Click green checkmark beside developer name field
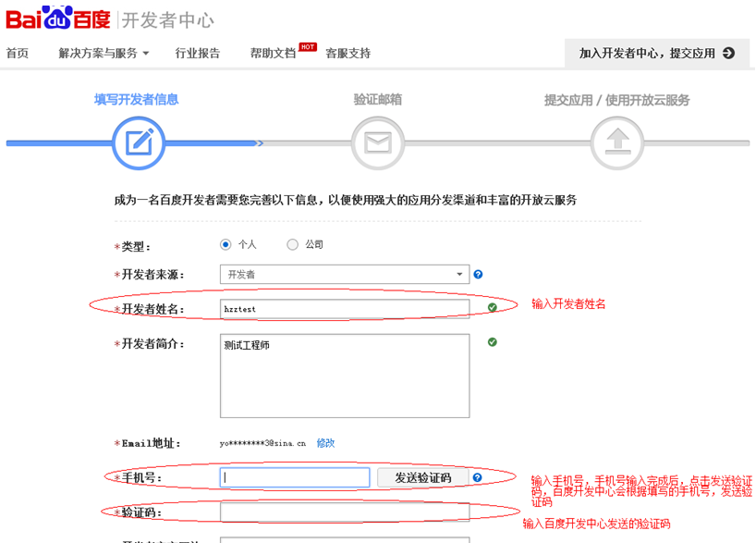The height and width of the screenshot is (543, 756). [493, 307]
